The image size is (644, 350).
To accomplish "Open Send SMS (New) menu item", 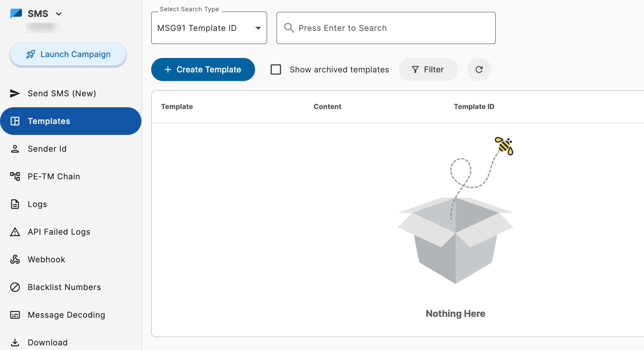I will coord(62,93).
